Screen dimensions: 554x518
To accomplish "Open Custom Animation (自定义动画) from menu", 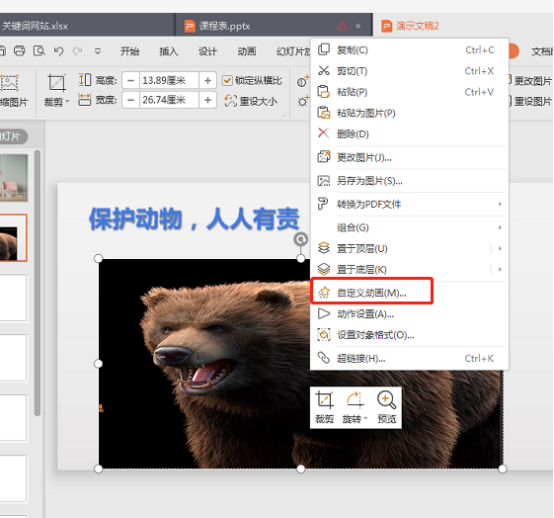I will 372,293.
